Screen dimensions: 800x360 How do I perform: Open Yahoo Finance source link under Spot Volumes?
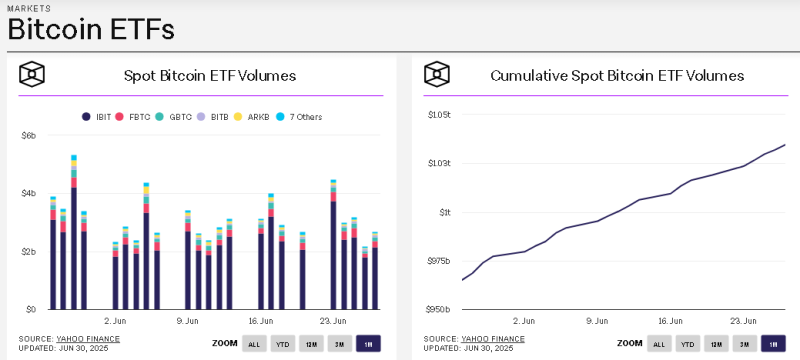pos(88,339)
